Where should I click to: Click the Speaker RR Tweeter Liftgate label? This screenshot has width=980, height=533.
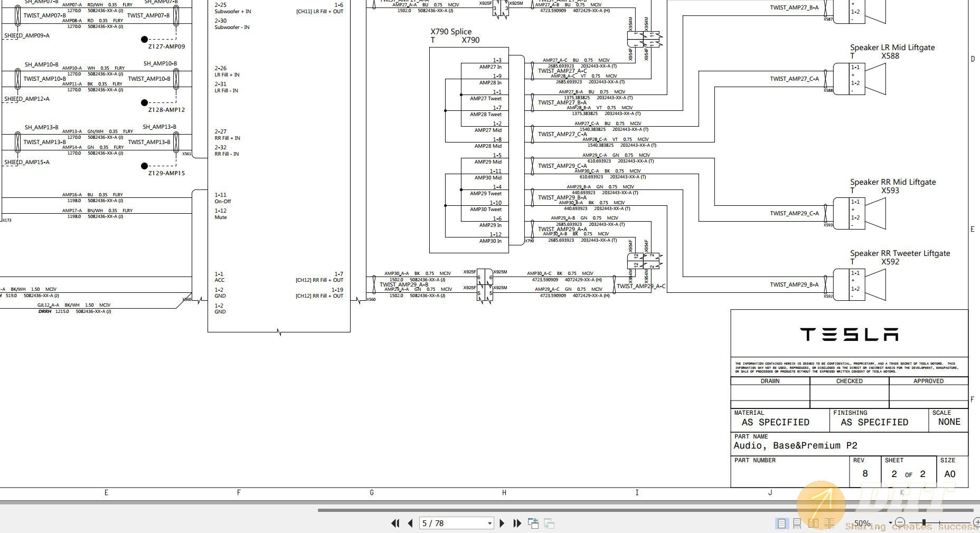tap(900, 253)
